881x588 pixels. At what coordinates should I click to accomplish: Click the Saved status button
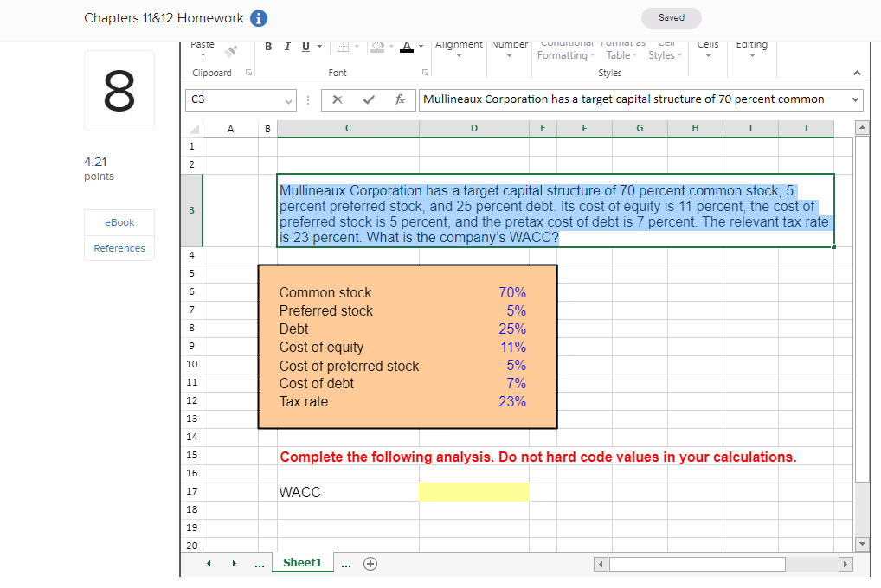click(671, 18)
